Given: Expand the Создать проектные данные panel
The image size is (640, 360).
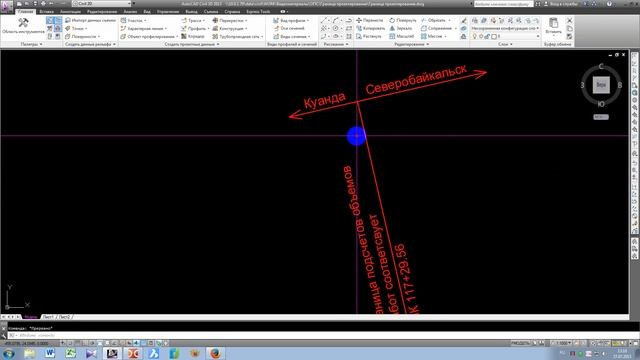Looking at the screenshot, I should (192, 44).
